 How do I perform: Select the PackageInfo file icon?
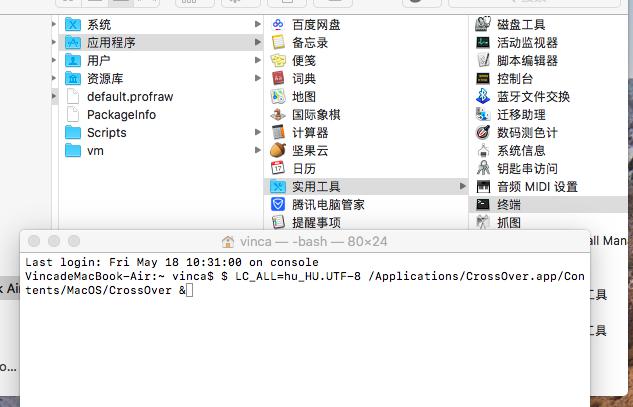point(73,115)
